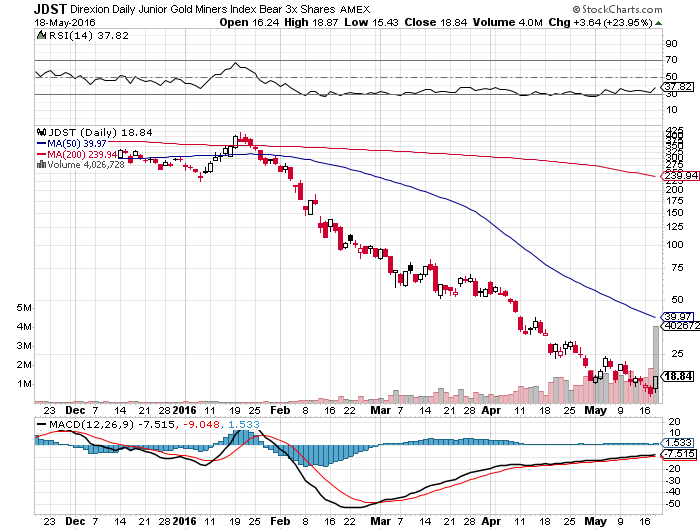Open the StockCharts.com copyright link

click(x=617, y=9)
